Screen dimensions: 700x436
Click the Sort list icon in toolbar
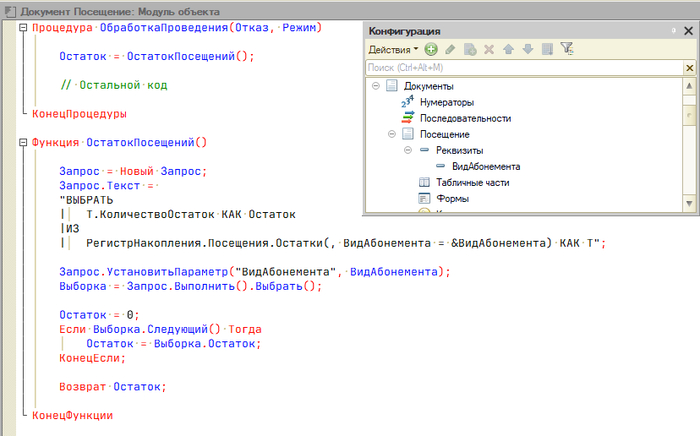pos(547,49)
